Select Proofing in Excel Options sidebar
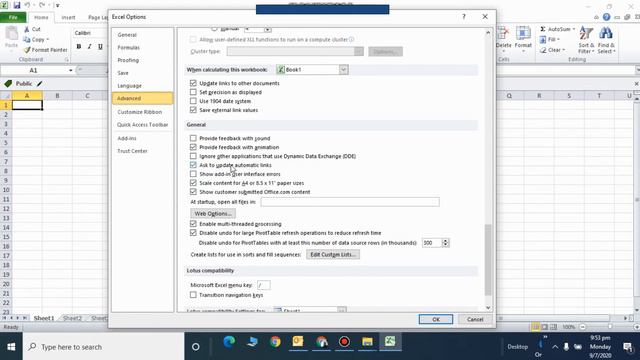The width and height of the screenshot is (640, 360). pyautogui.click(x=128, y=60)
